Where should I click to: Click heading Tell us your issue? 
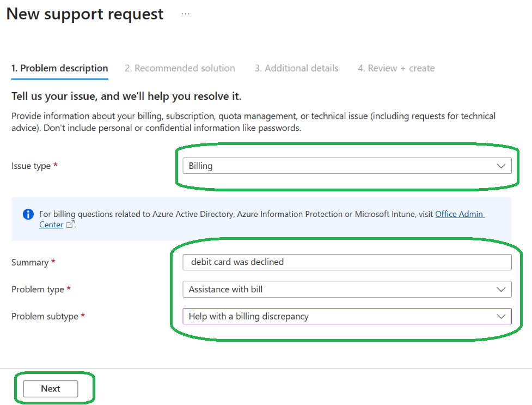pos(126,96)
